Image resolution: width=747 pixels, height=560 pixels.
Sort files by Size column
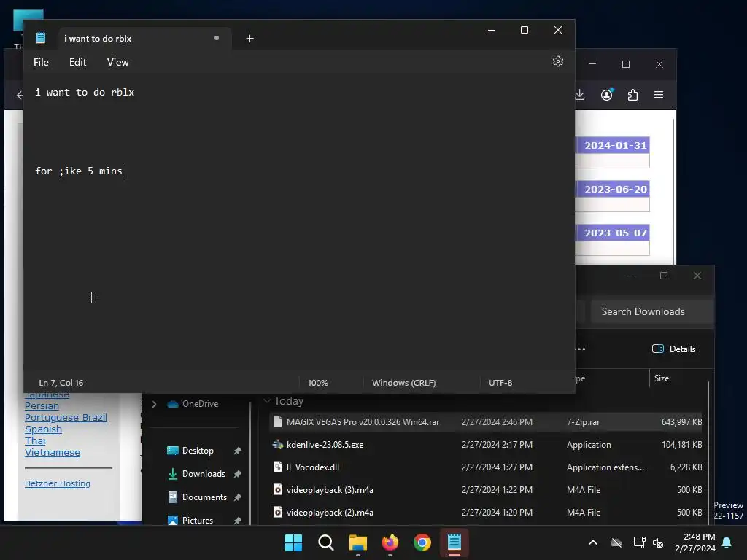[661, 378]
